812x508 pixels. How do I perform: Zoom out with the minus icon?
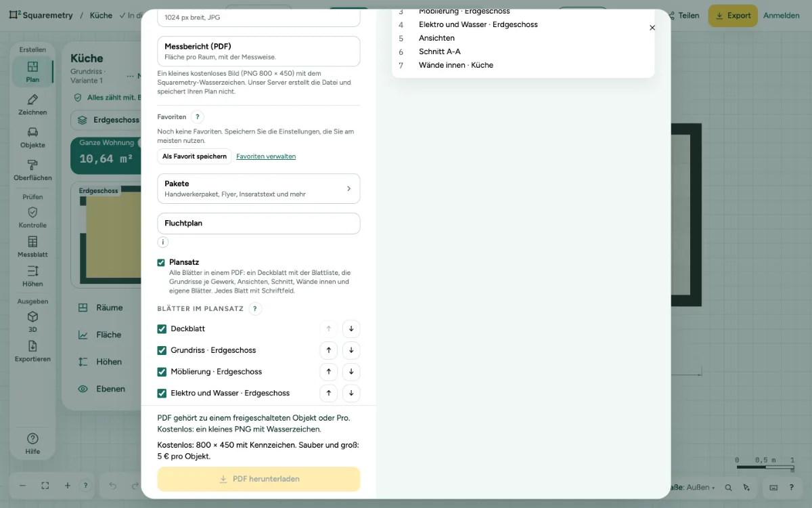22,486
